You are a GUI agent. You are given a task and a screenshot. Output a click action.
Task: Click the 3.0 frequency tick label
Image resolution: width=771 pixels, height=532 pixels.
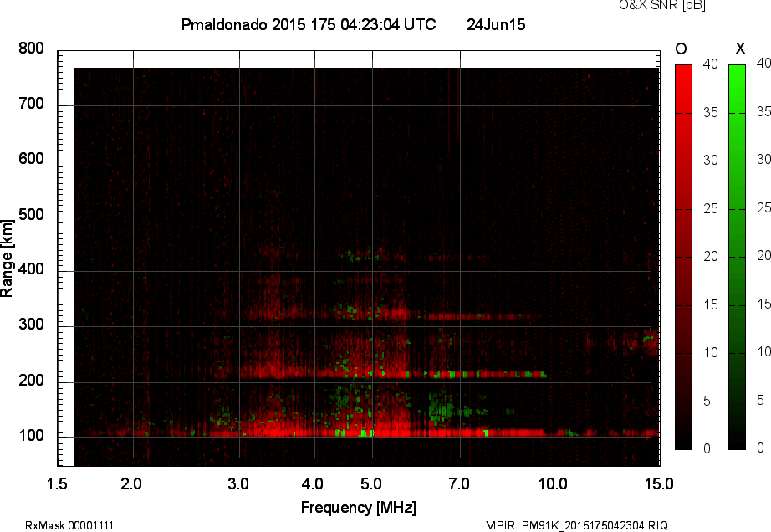click(x=238, y=484)
